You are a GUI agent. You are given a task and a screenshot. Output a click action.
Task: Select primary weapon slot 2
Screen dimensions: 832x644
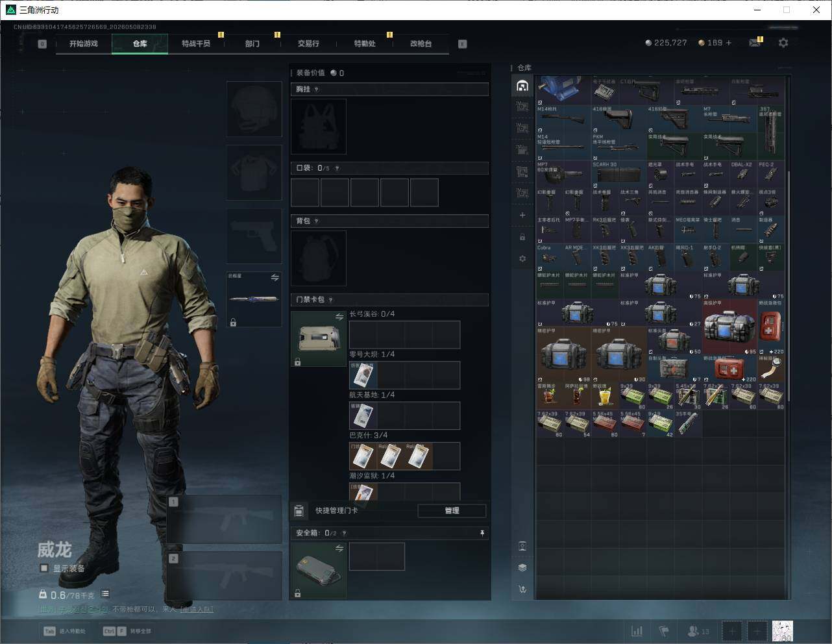(x=225, y=576)
